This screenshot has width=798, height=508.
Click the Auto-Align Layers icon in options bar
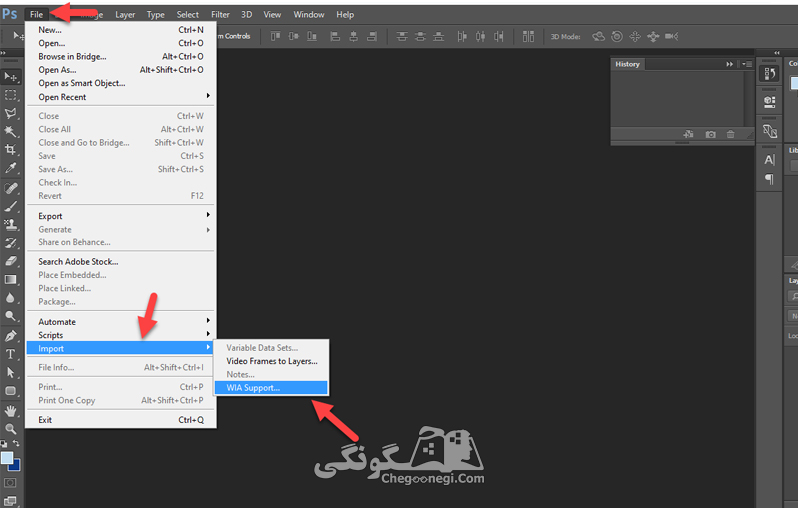(x=528, y=36)
